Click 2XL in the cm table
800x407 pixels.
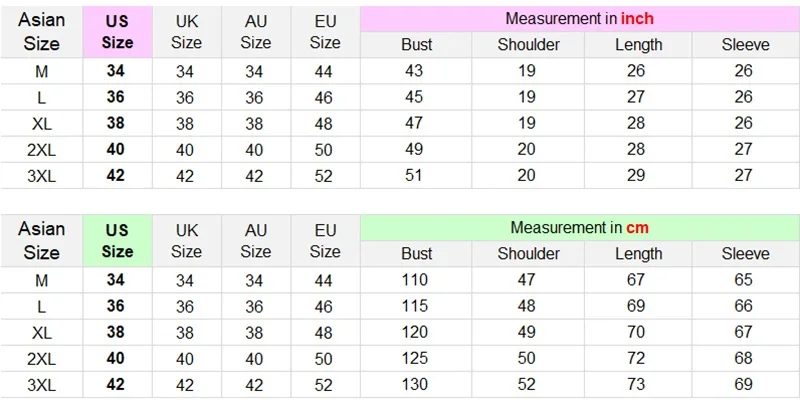[41, 359]
